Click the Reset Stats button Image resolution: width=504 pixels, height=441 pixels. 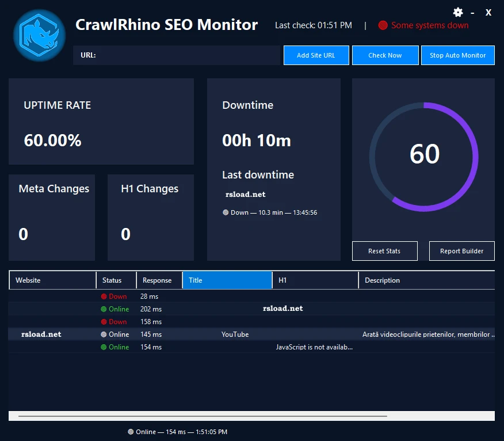click(385, 251)
